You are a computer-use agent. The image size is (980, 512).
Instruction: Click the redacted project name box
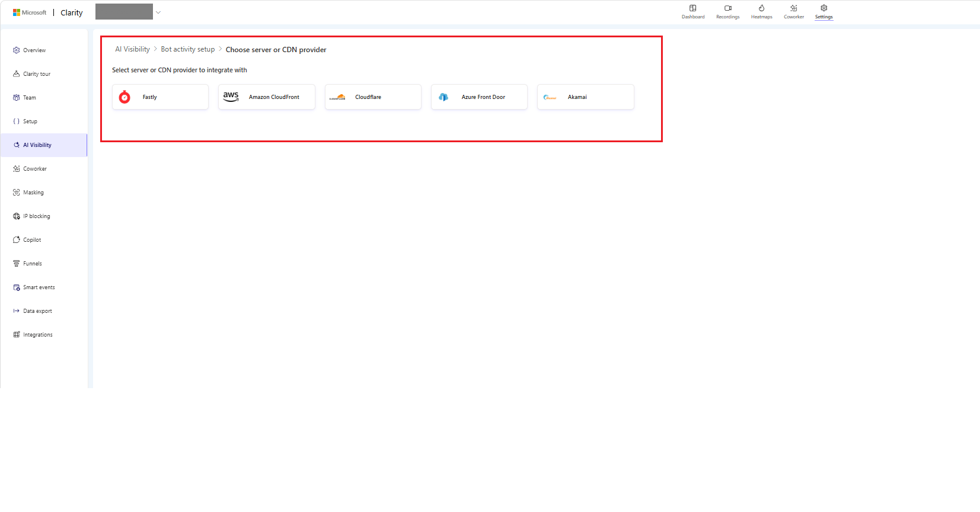tap(124, 12)
